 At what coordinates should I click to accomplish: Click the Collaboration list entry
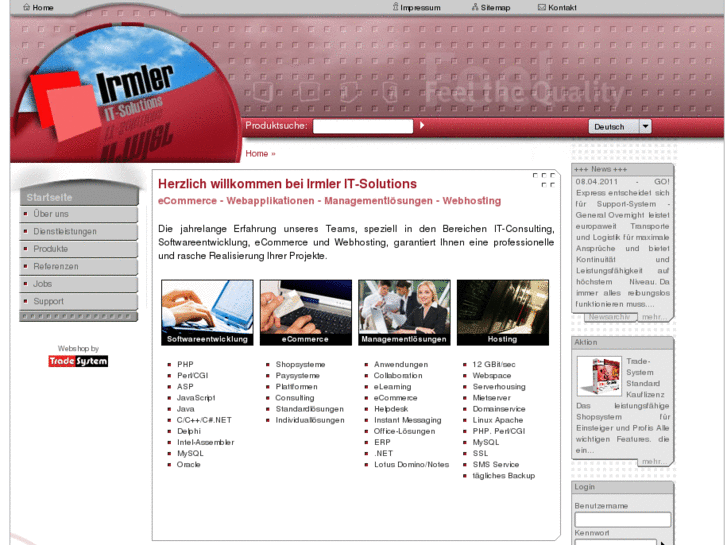398,376
